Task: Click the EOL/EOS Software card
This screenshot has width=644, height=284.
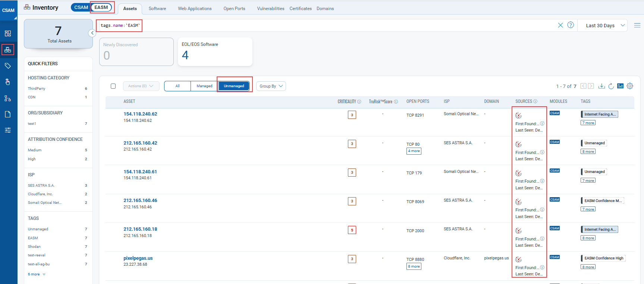Action: click(x=215, y=52)
